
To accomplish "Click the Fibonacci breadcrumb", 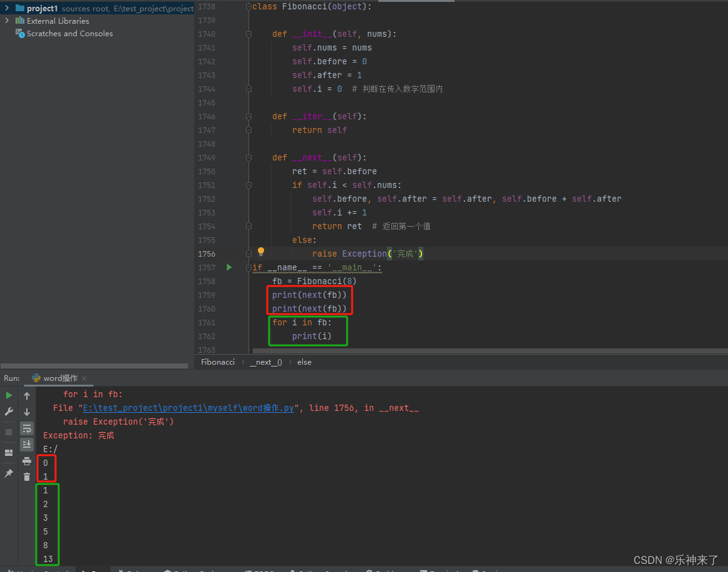I will (x=218, y=362).
